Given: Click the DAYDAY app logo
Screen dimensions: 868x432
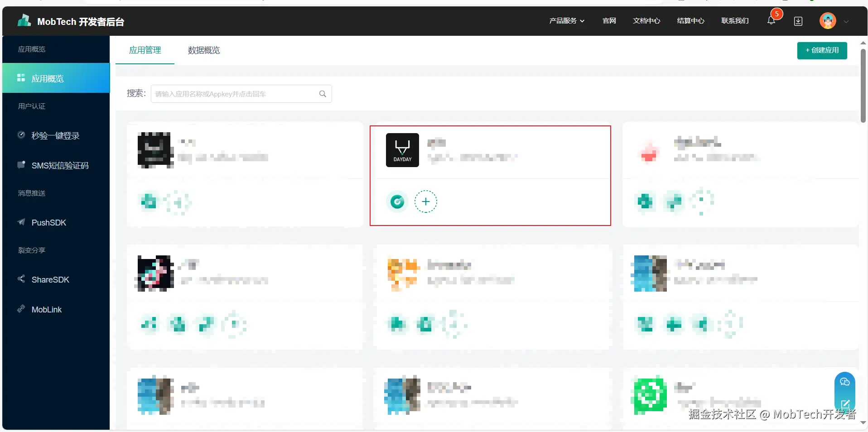Looking at the screenshot, I should pyautogui.click(x=402, y=150).
